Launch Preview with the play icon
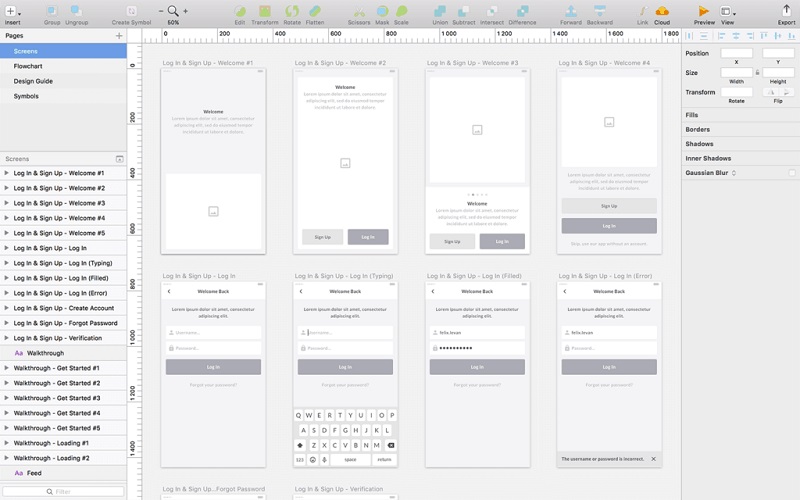800x500 pixels. click(704, 11)
